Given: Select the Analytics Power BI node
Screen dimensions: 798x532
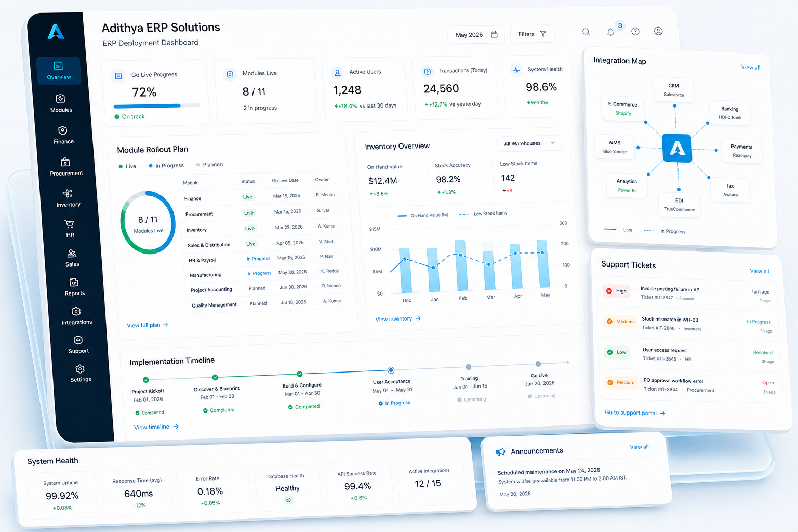Looking at the screenshot, I should (x=627, y=185).
